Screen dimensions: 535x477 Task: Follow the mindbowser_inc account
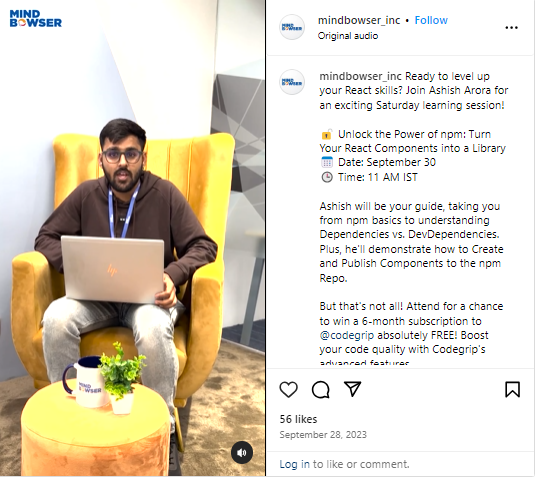[x=431, y=20]
